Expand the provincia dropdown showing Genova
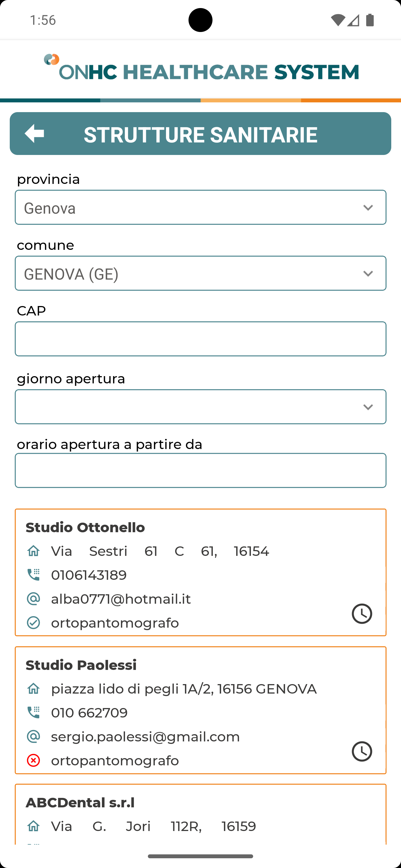401x868 pixels. [x=200, y=207]
